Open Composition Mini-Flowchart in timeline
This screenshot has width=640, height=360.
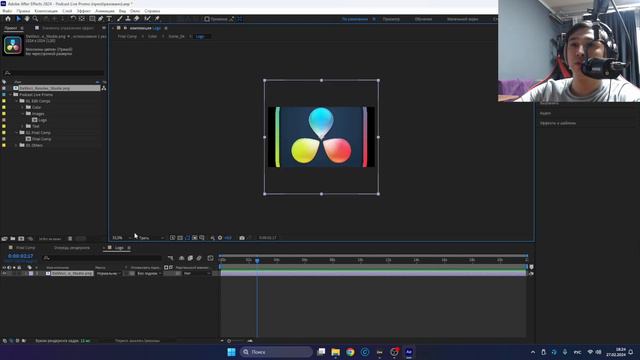point(170,258)
